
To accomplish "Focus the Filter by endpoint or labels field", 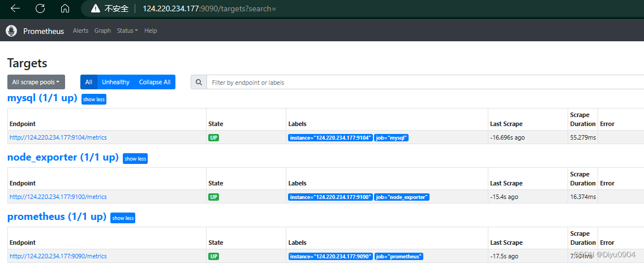I will (425, 82).
